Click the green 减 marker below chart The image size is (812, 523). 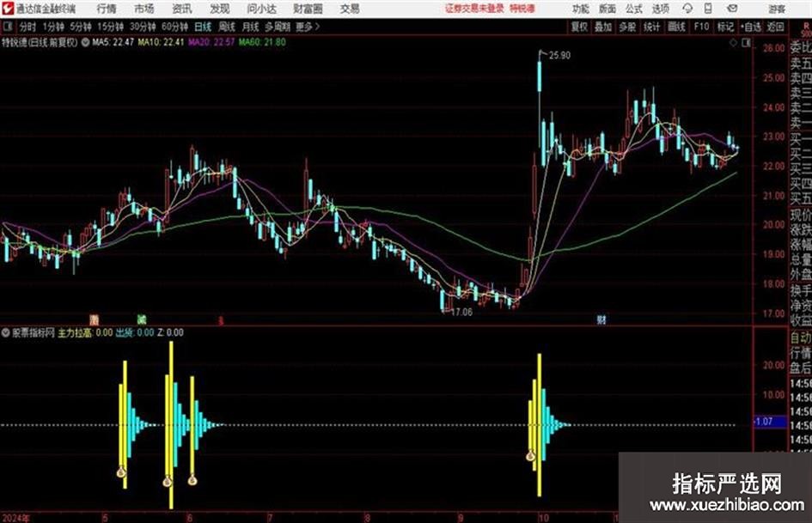(x=142, y=319)
